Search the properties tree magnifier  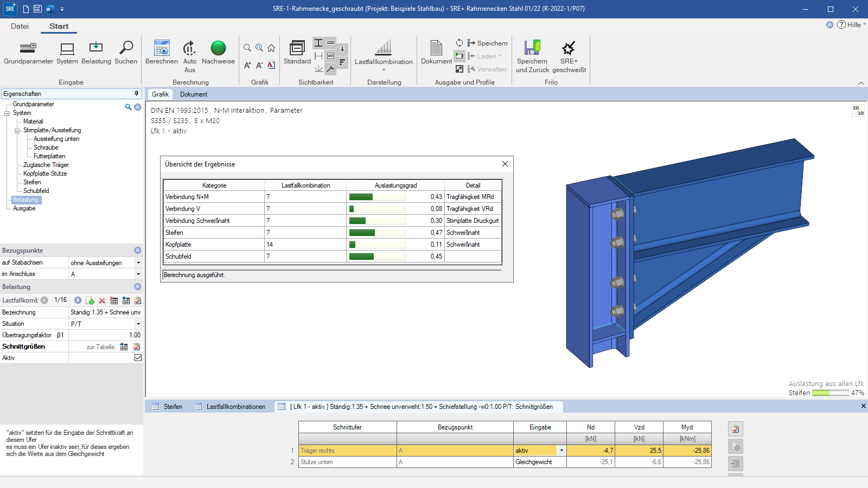tap(128, 107)
